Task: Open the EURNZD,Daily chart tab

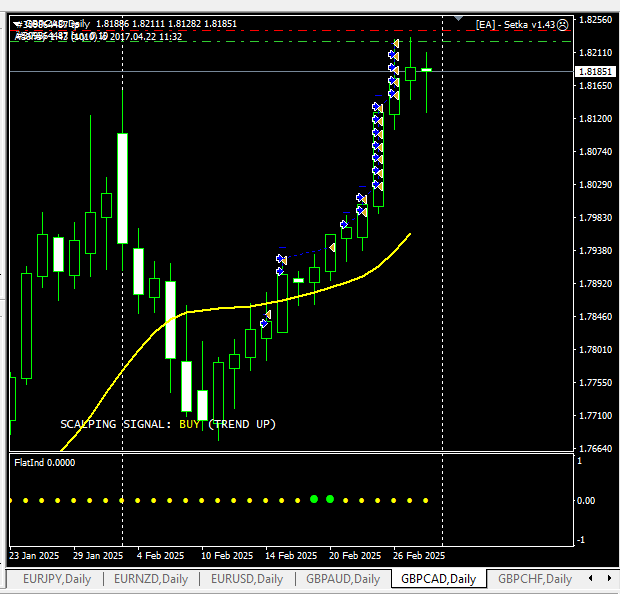Action: [x=151, y=579]
